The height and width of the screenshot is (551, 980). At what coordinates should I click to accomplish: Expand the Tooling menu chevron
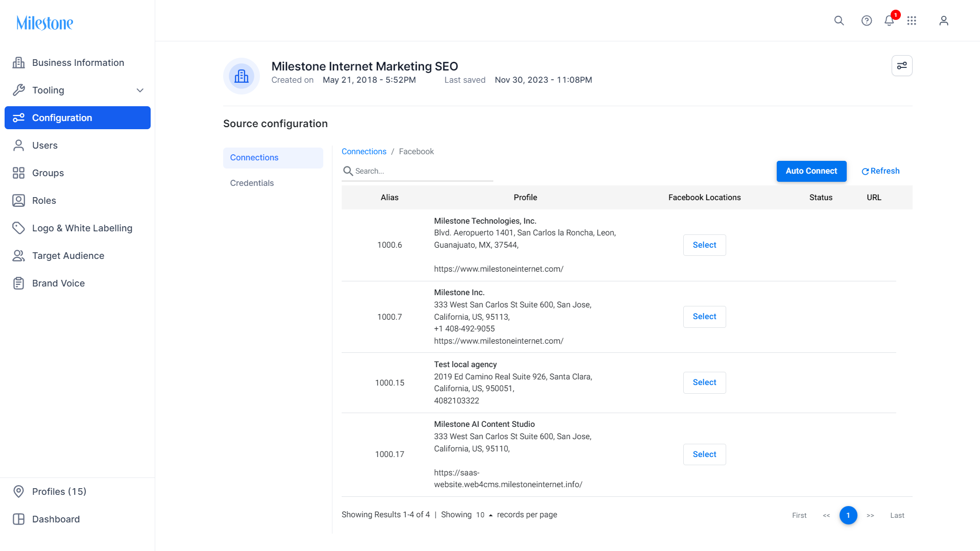[140, 90]
